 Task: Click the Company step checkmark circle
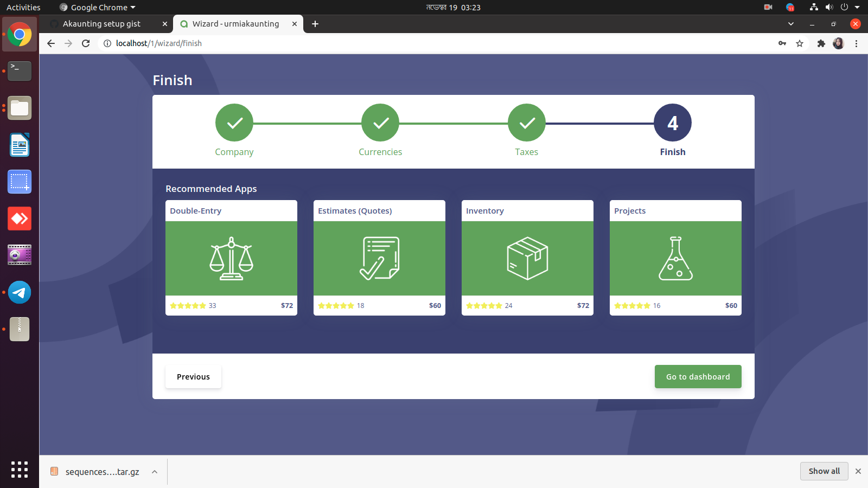234,123
